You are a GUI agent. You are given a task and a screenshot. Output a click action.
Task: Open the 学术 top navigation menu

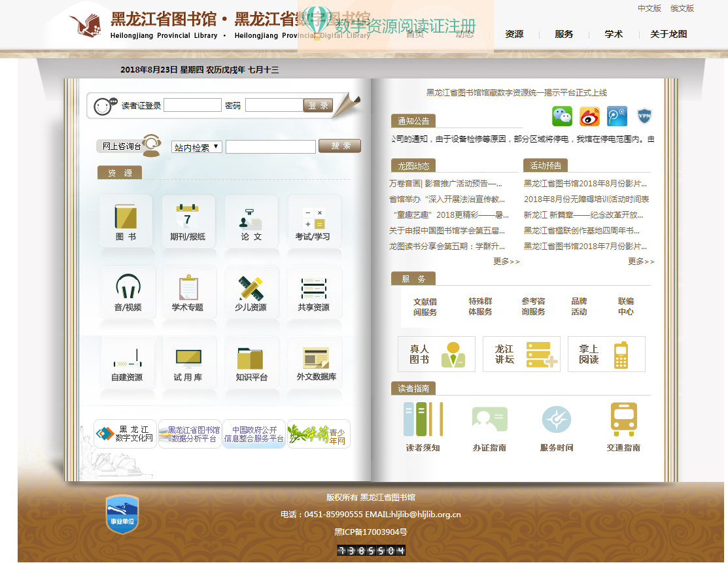[x=614, y=34]
